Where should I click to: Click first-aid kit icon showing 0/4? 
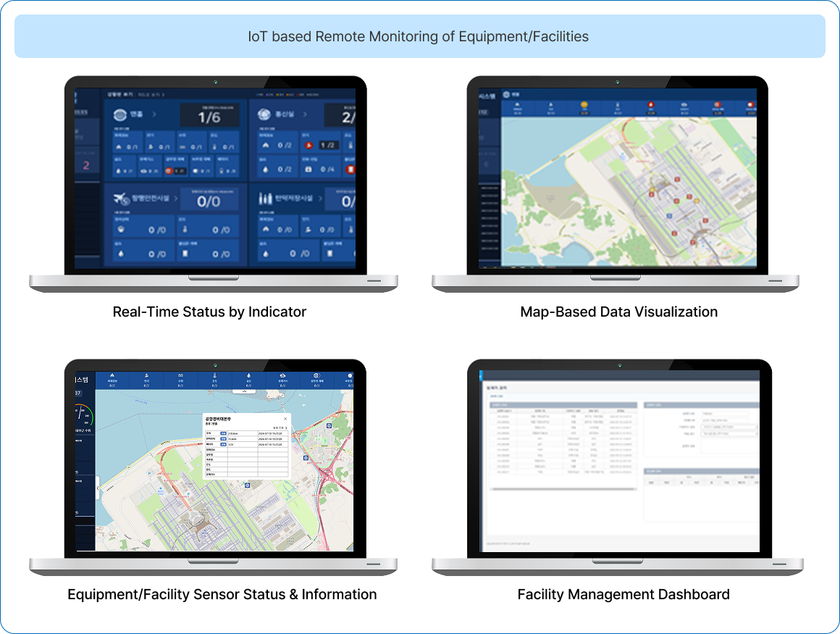[x=308, y=169]
